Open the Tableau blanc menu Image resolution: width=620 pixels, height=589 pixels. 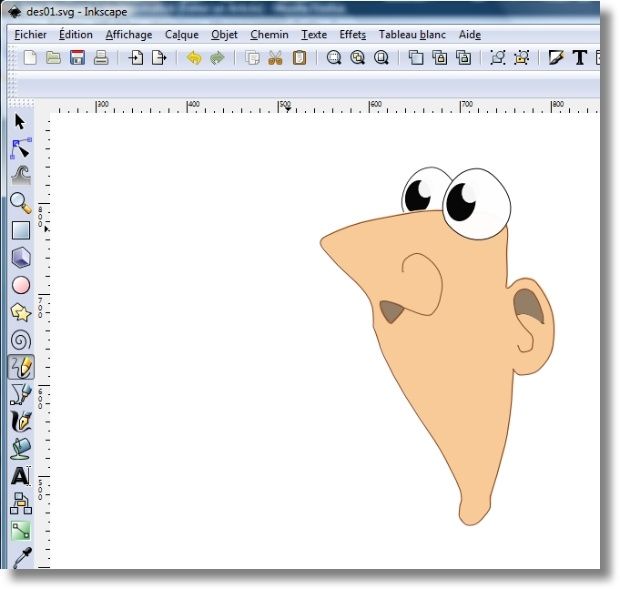(412, 35)
